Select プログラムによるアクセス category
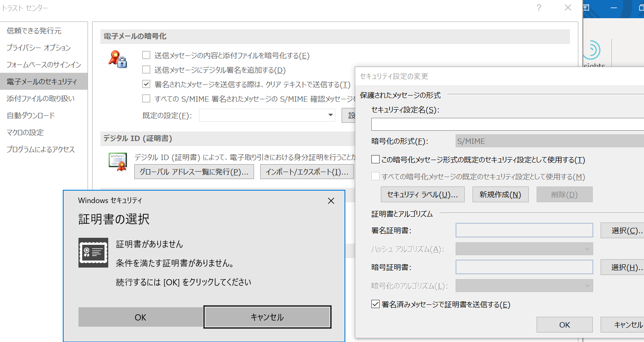644x342 pixels. coord(44,149)
